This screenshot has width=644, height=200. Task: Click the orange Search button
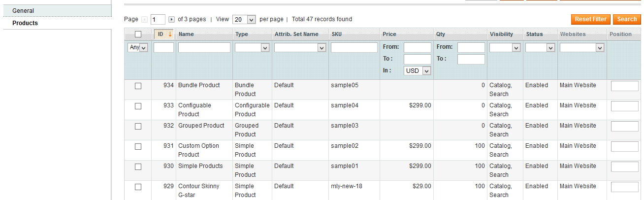click(x=627, y=19)
